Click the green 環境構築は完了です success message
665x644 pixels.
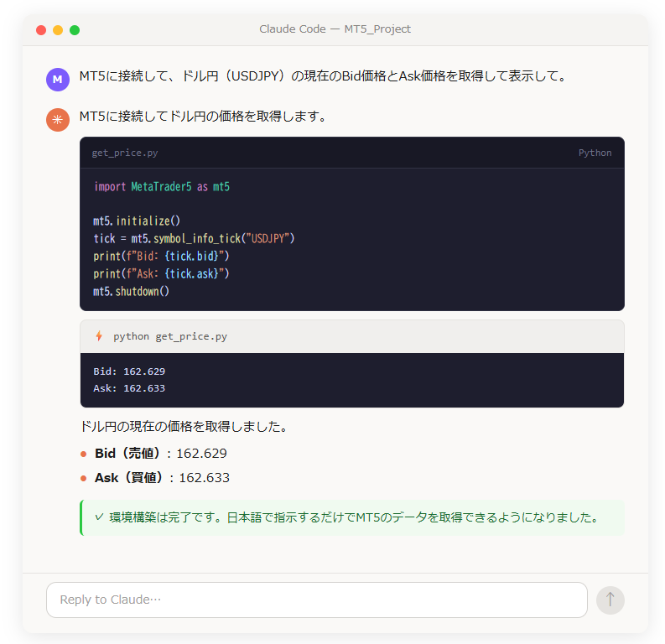point(352,517)
